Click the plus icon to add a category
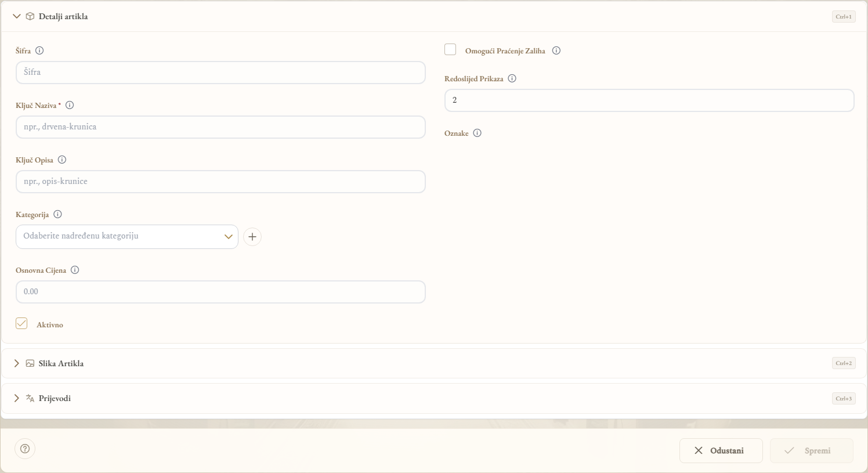868x473 pixels. coord(252,237)
